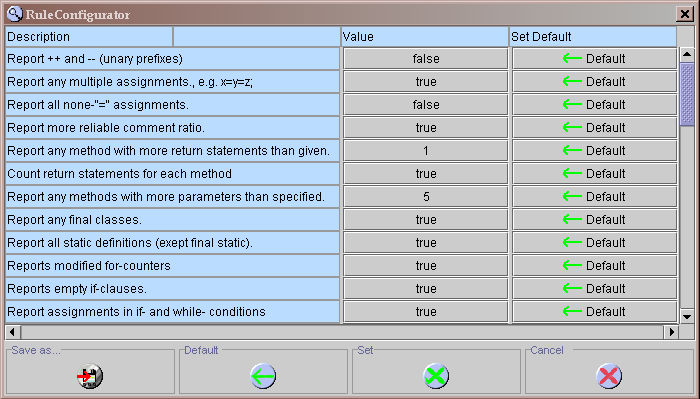
Task: Toggle value for Report all none-"=" assignments
Action: tap(426, 104)
